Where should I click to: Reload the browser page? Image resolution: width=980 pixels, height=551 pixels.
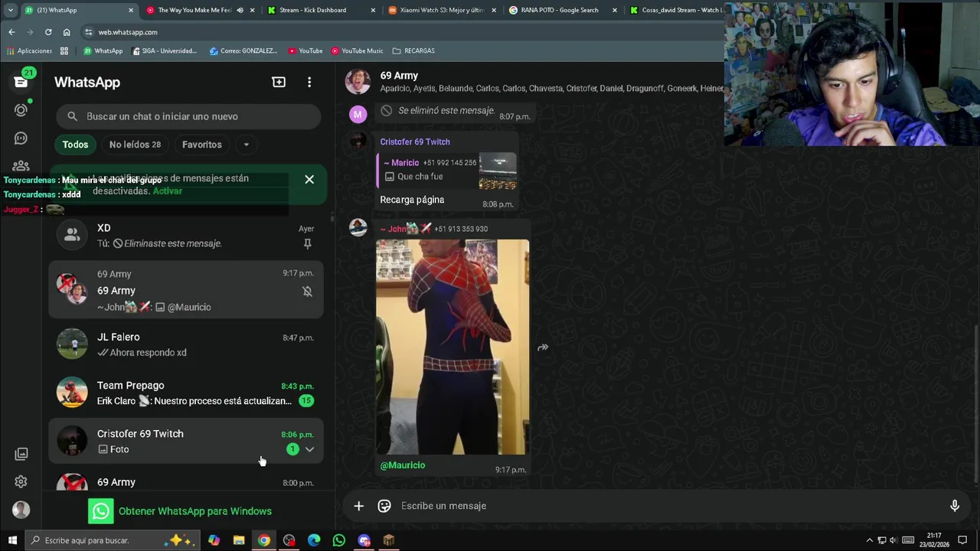pos(48,32)
